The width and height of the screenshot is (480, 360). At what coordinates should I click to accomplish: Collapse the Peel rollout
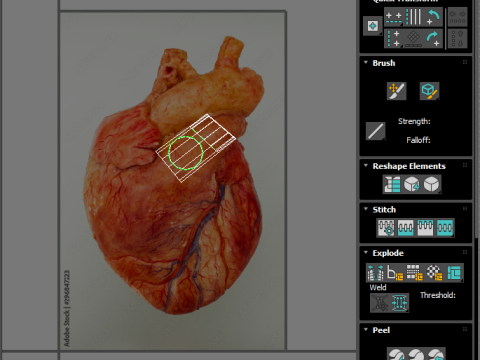tap(366, 329)
